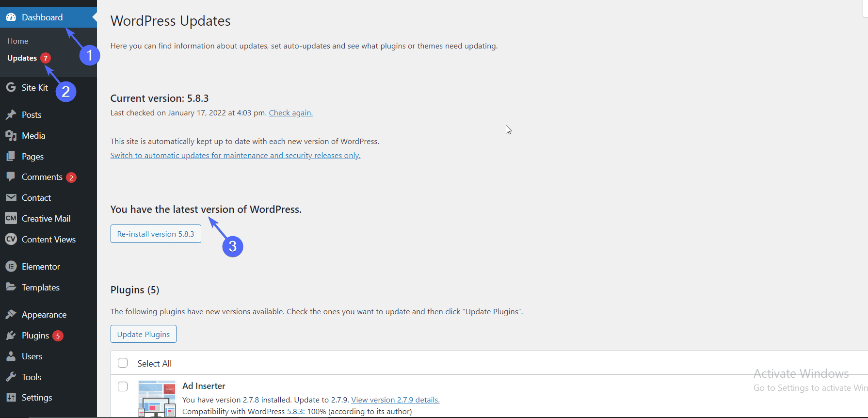This screenshot has height=418, width=868.
Task: Click the Settings sliders icon
Action: pyautogui.click(x=11, y=398)
